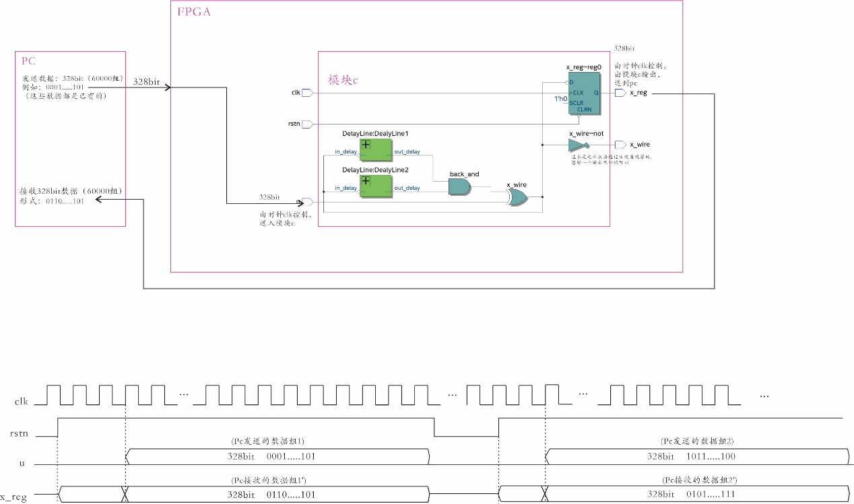
Task: Click the 模块c module title
Action: point(343,79)
